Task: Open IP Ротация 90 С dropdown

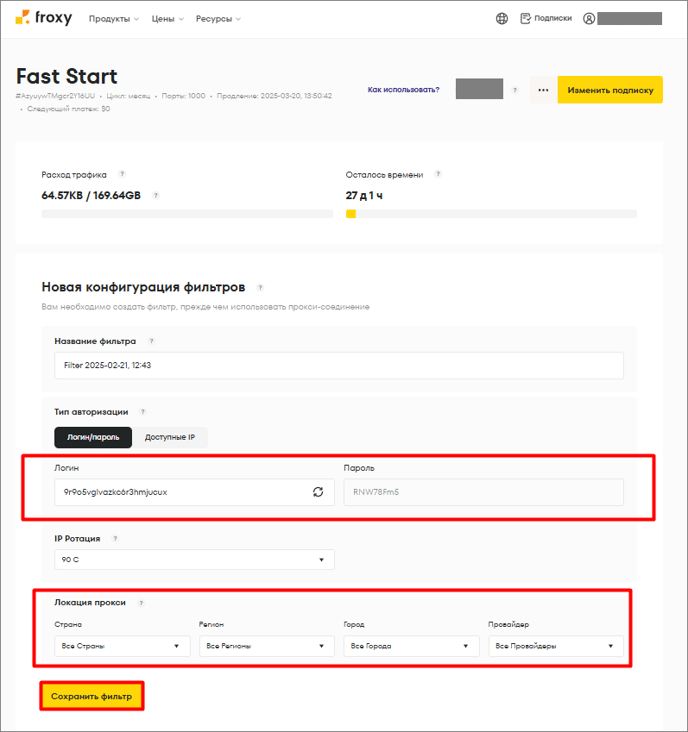Action: point(194,559)
